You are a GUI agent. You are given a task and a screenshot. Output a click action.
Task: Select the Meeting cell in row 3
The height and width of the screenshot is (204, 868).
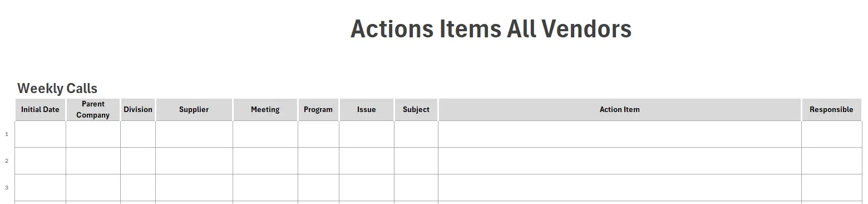coord(265,188)
